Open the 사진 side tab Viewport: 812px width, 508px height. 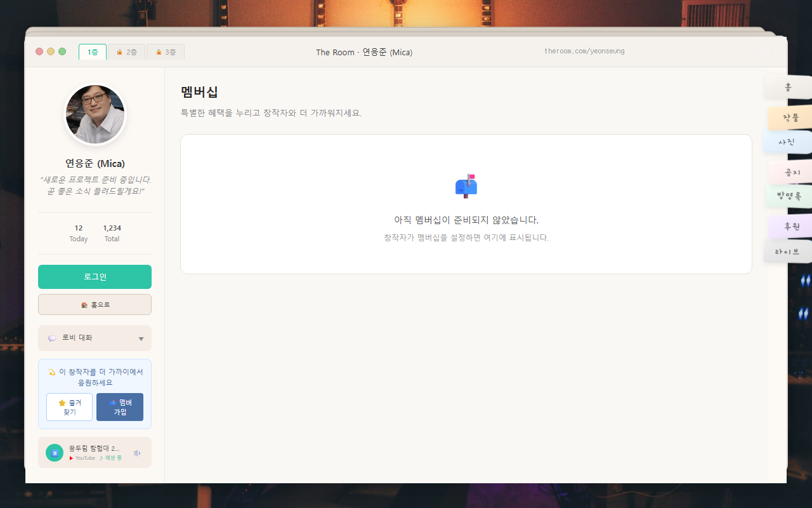(x=787, y=142)
